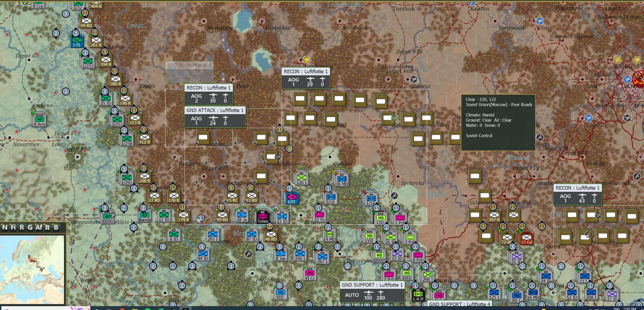Click the yellow airbase icon near Selizharovo
644x310 pixels.
307,60
